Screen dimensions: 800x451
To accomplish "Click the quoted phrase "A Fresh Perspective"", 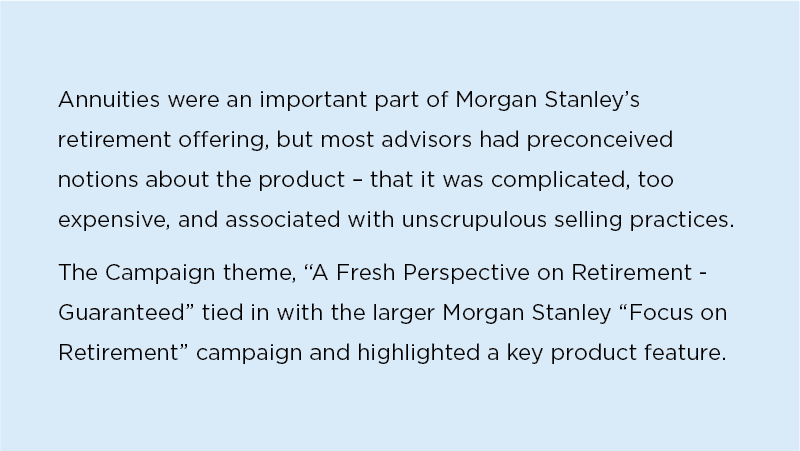I will click(x=416, y=273).
